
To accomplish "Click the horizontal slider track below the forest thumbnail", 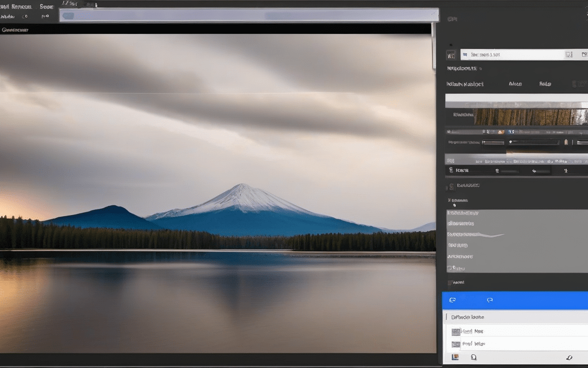I will [x=533, y=142].
